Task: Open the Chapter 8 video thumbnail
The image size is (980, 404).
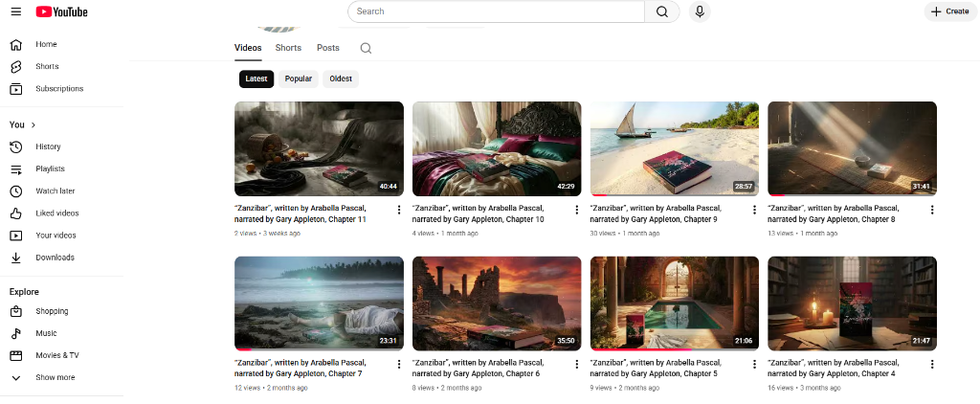Action: (x=852, y=148)
